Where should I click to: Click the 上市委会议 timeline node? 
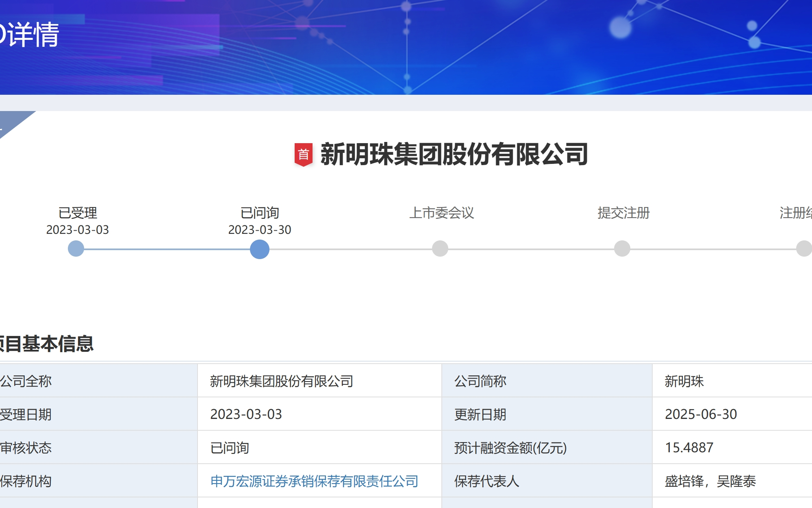click(x=440, y=249)
